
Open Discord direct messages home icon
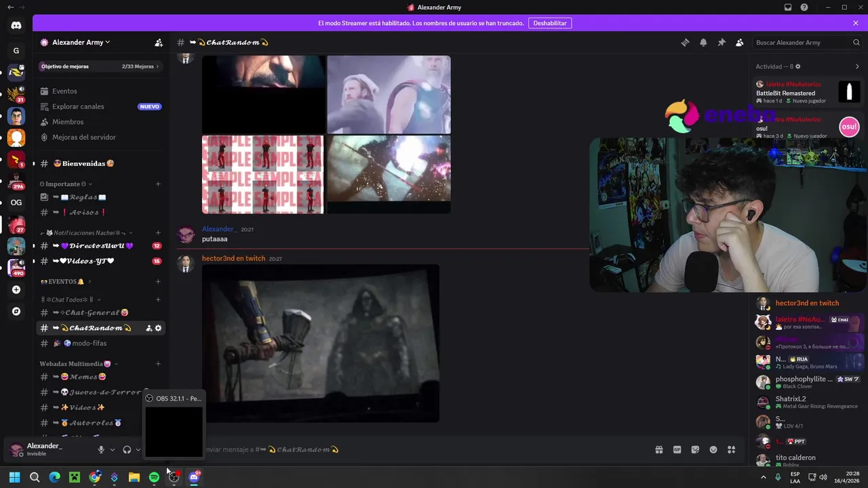point(16,26)
